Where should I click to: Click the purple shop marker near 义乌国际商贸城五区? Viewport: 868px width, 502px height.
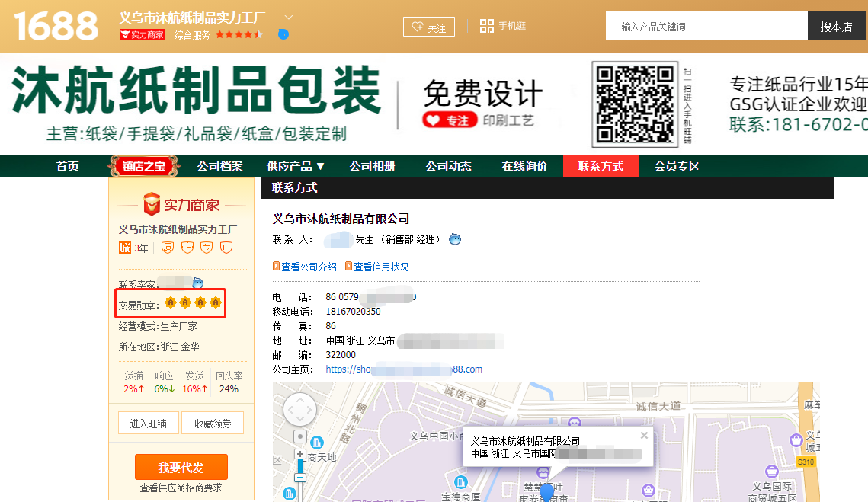(x=772, y=471)
